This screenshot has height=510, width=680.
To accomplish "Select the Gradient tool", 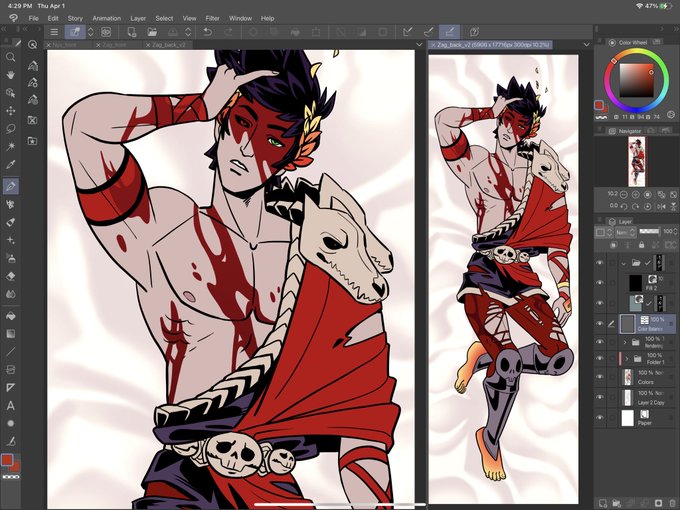I will click(10, 333).
